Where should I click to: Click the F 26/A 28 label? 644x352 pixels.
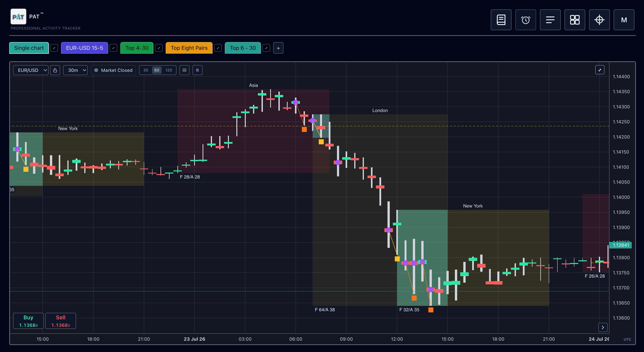(x=595, y=276)
